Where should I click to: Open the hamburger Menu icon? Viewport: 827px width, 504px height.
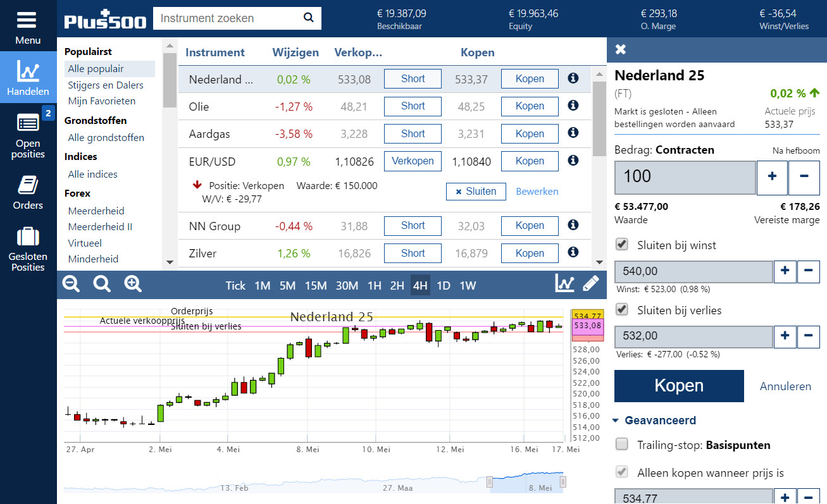27,20
